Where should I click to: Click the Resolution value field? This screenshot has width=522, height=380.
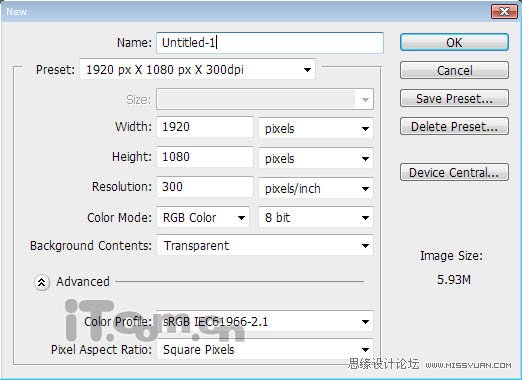[x=205, y=187]
